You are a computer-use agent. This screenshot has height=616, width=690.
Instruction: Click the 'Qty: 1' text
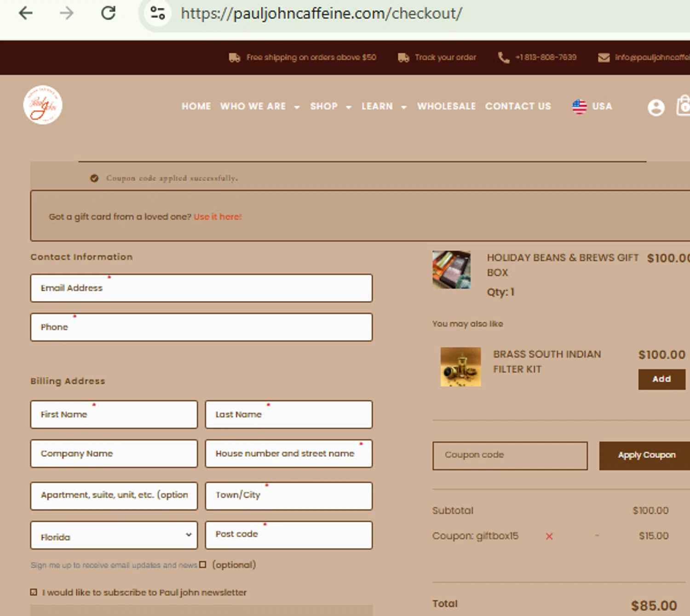tap(500, 292)
